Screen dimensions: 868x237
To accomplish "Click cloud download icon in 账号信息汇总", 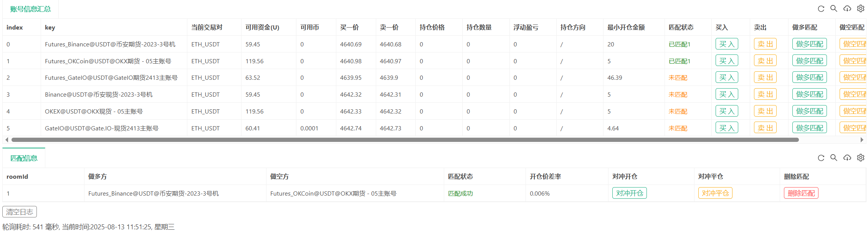I will tap(847, 8).
